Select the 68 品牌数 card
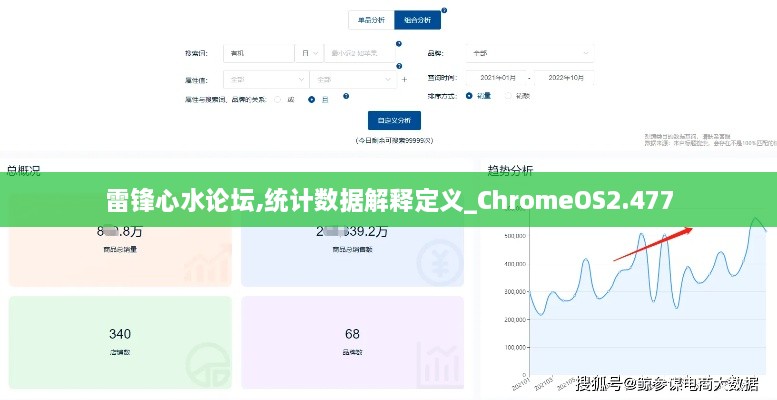This screenshot has width=777, height=400. coord(352,343)
